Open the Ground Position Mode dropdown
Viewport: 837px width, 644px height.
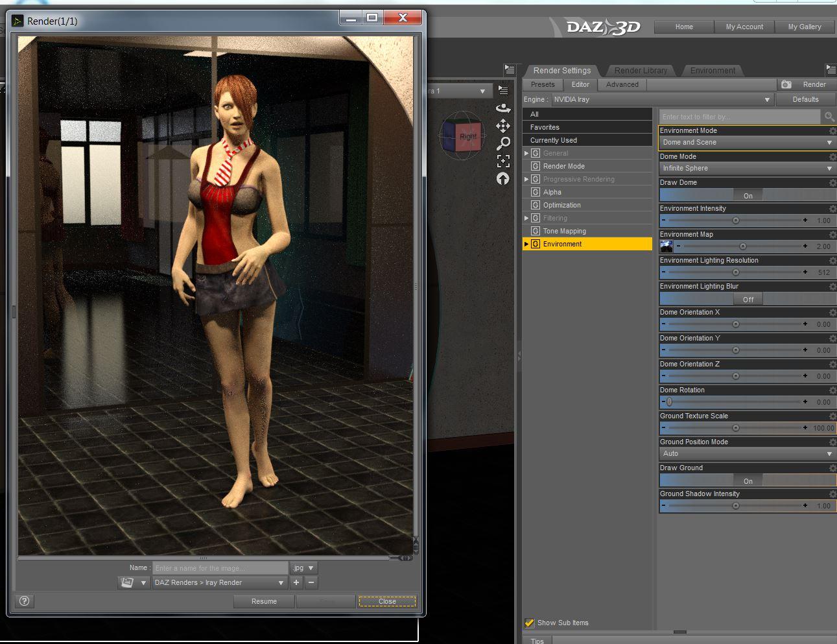click(x=748, y=454)
